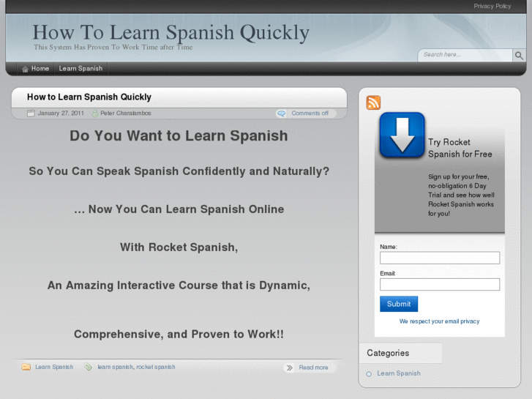Viewport: 532px width, 399px height.
Task: Click the rocket spanish tag link
Action: (156, 367)
